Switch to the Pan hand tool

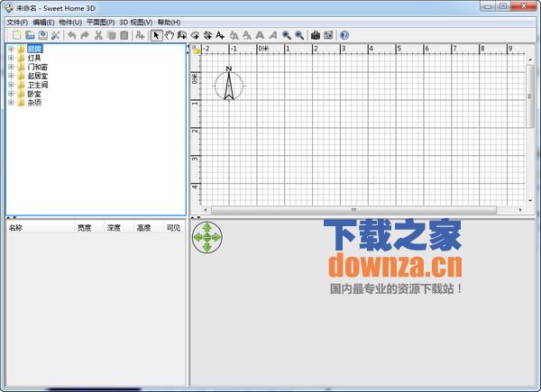point(170,35)
